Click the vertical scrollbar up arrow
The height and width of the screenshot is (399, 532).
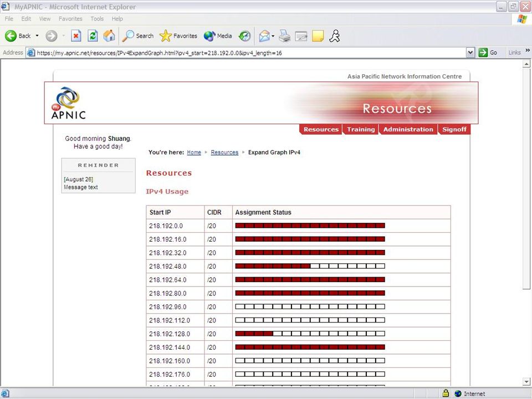pyautogui.click(x=526, y=64)
